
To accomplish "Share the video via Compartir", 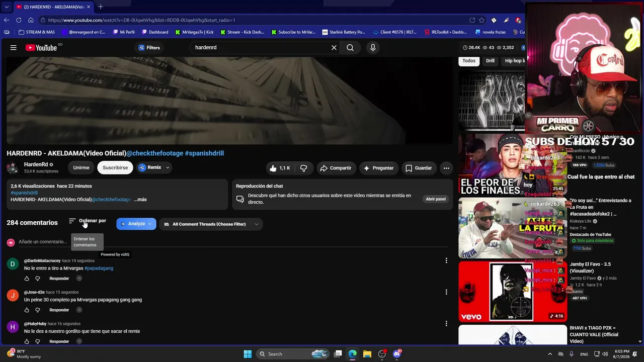I will click(x=336, y=168).
